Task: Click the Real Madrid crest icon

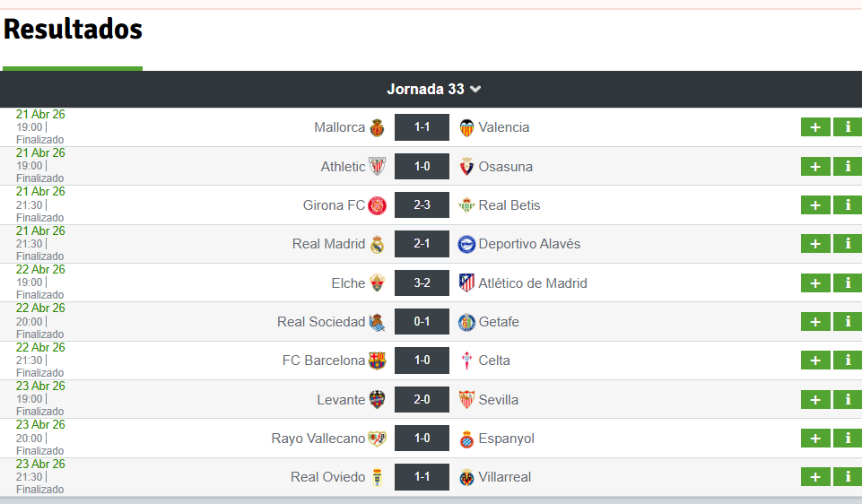Action: pos(377,244)
